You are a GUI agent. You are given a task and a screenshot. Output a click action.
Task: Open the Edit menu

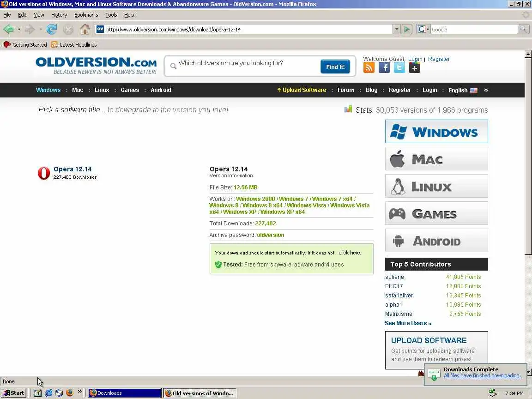pyautogui.click(x=22, y=15)
